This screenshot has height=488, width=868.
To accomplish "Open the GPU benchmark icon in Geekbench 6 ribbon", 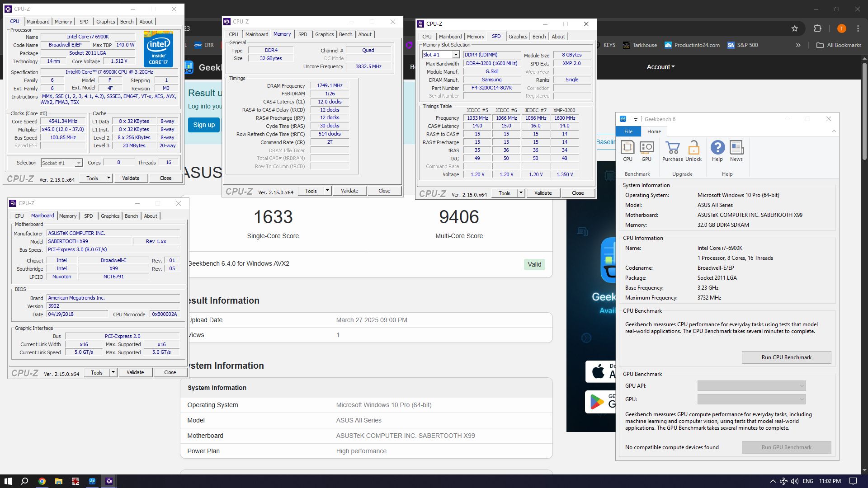I will coord(646,151).
